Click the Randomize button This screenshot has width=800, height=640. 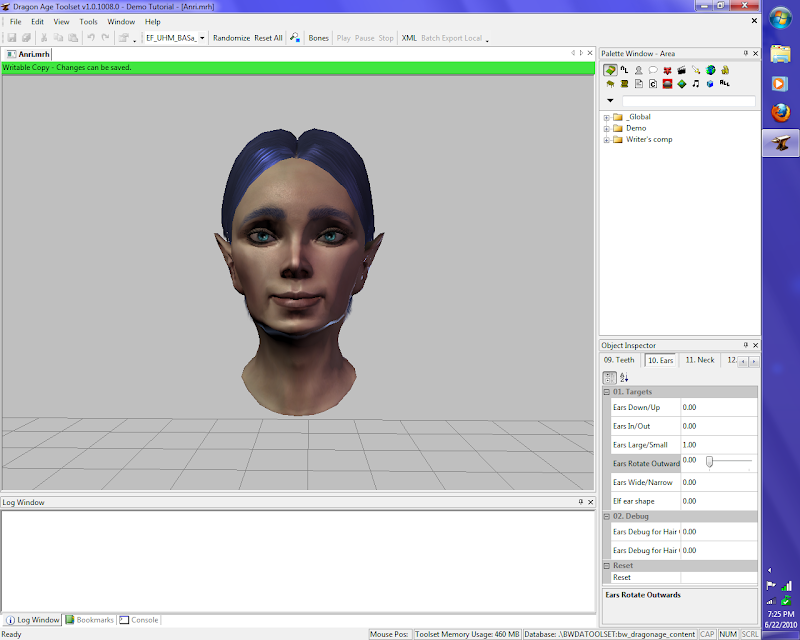pyautogui.click(x=231, y=38)
